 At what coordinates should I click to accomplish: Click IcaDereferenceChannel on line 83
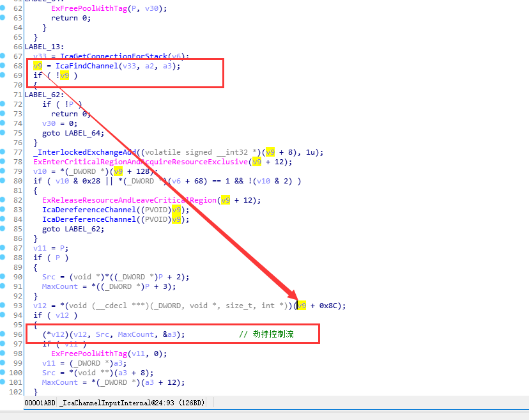pos(89,210)
